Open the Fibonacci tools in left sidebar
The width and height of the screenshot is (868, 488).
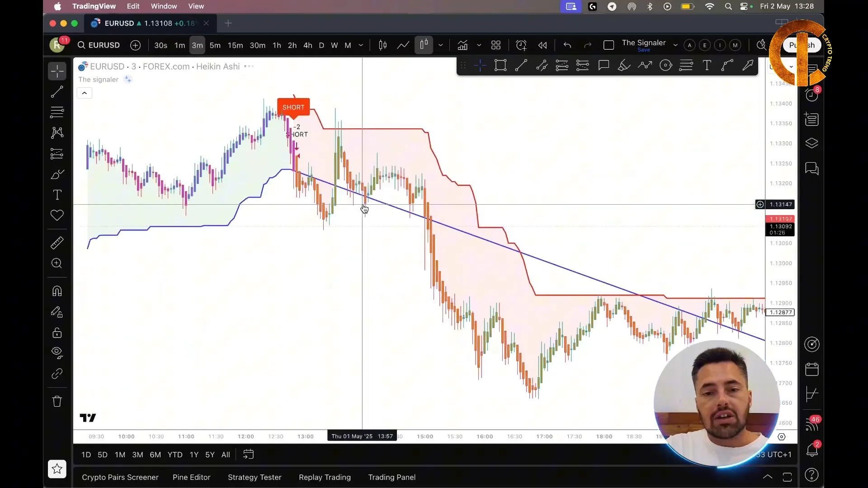(x=57, y=112)
